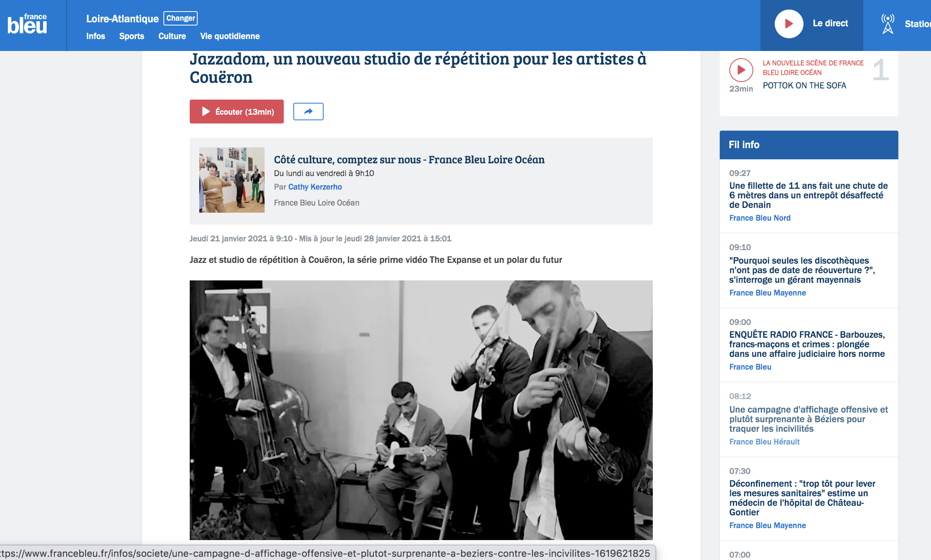This screenshot has height=560, width=931.
Task: Open the Enquête Radio France Barbouzes article
Action: tap(807, 344)
